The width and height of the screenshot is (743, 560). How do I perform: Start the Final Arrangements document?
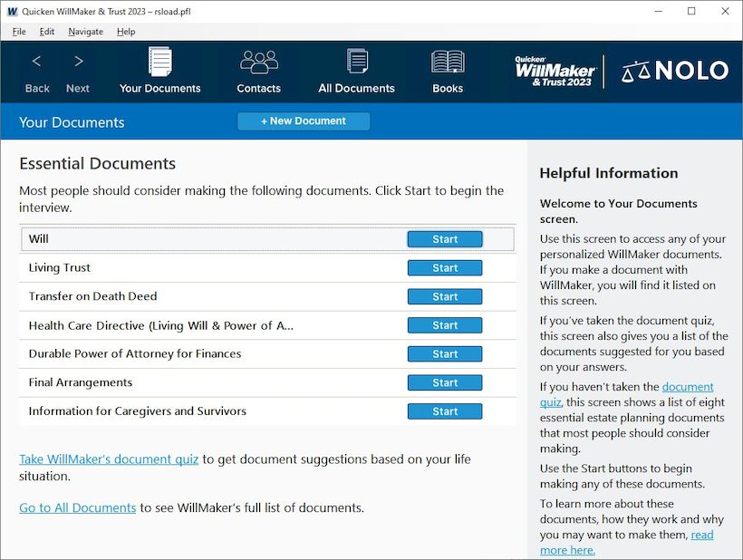tap(445, 382)
